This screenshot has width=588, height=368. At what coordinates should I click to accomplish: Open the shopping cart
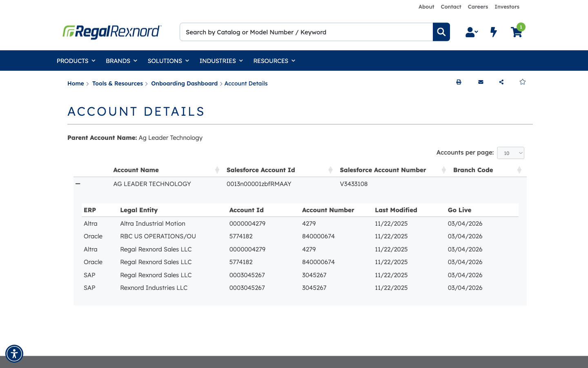pos(516,32)
